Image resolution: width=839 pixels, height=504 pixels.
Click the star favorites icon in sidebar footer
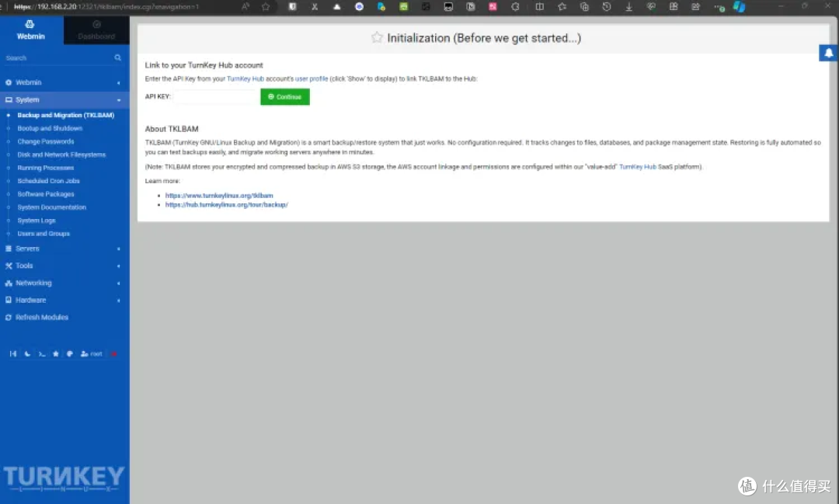tap(55, 353)
